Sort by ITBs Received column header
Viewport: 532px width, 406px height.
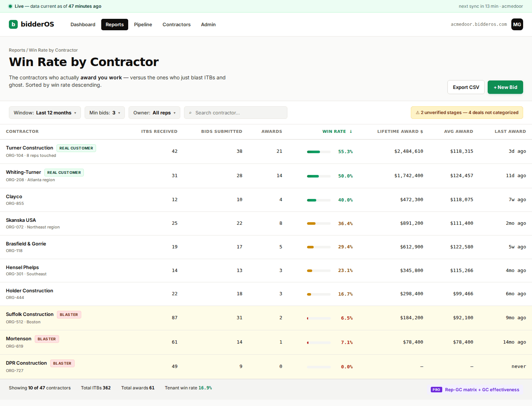point(159,131)
